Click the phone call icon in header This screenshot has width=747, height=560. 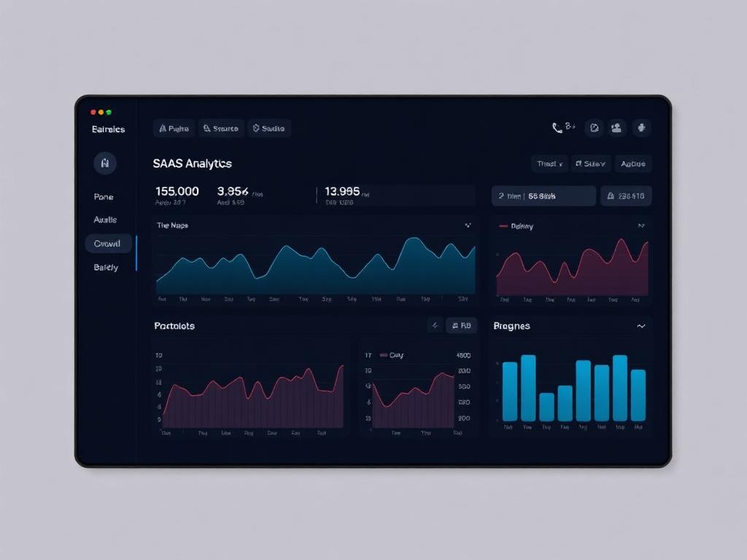(x=557, y=128)
